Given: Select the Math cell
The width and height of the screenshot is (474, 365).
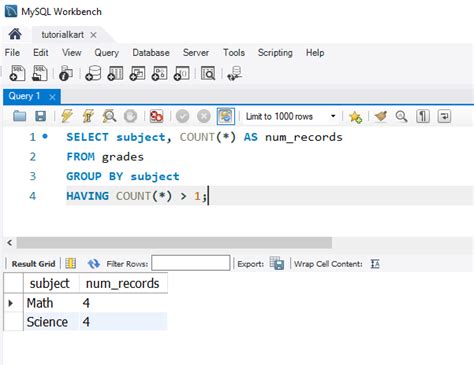Looking at the screenshot, I should point(51,303).
